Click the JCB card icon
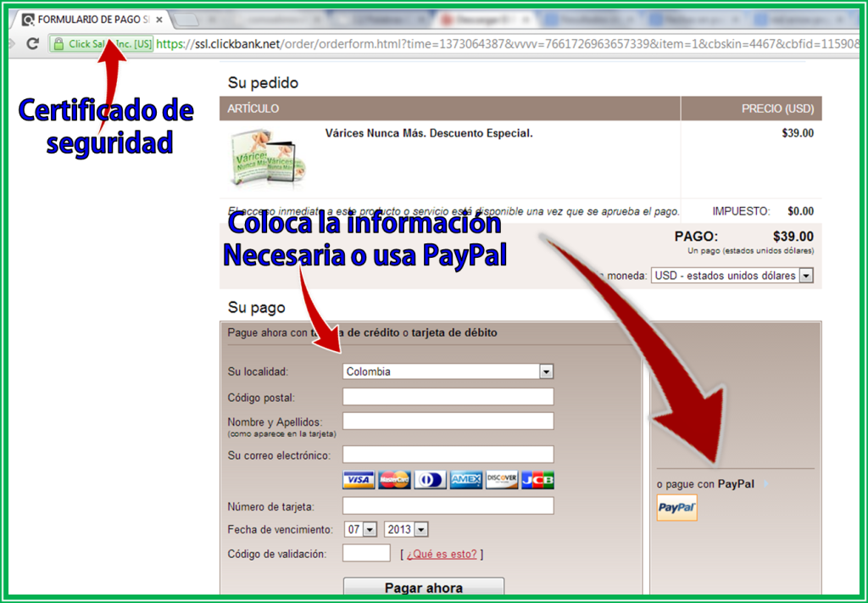The image size is (868, 603). click(x=537, y=479)
